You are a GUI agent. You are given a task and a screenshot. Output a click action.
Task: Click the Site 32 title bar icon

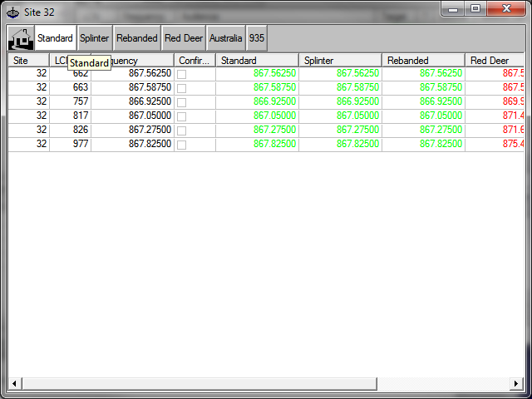pyautogui.click(x=12, y=12)
